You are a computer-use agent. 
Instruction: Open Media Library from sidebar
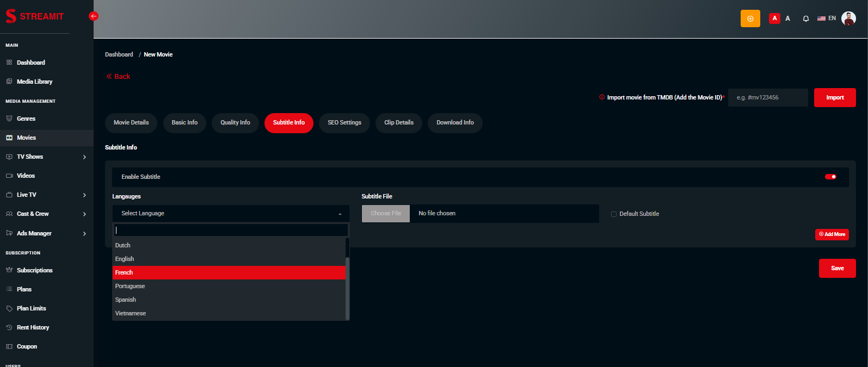point(34,82)
